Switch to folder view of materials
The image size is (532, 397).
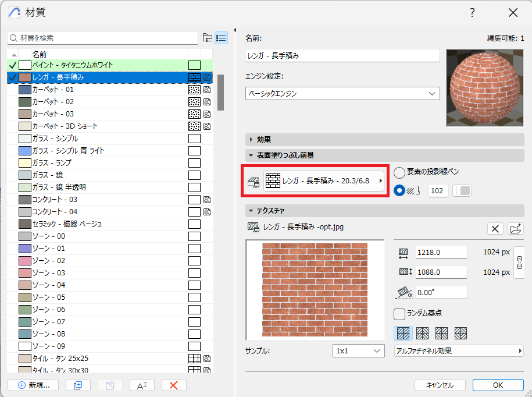tap(208, 38)
